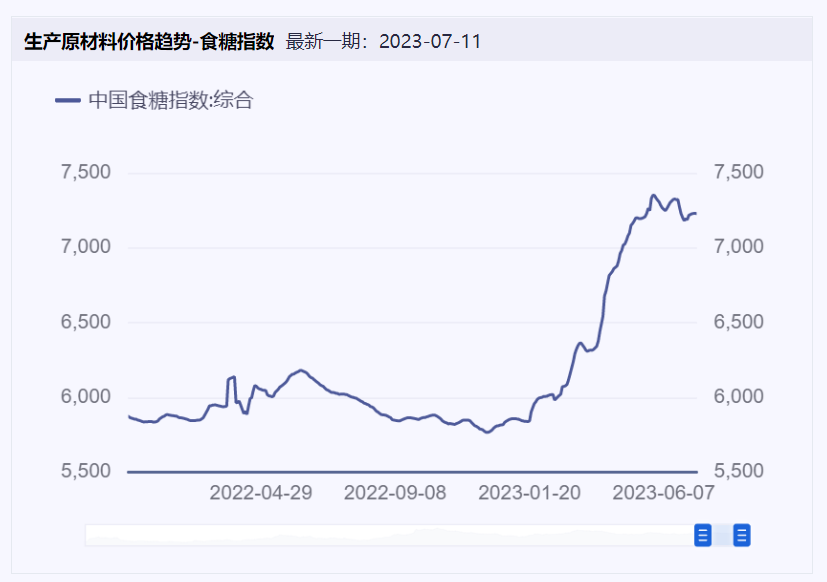This screenshot has height=582, width=827.
Task: Click the left axis 5,500 label
Action: [86, 471]
